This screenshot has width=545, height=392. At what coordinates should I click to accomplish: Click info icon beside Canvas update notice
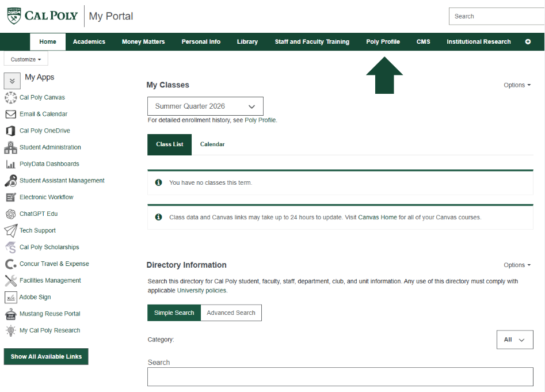158,217
